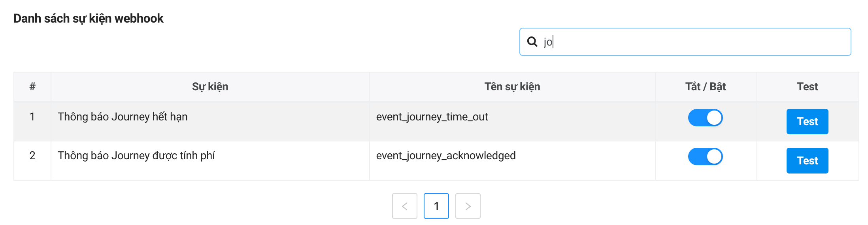Click the "Sự kiện" column header

point(210,87)
